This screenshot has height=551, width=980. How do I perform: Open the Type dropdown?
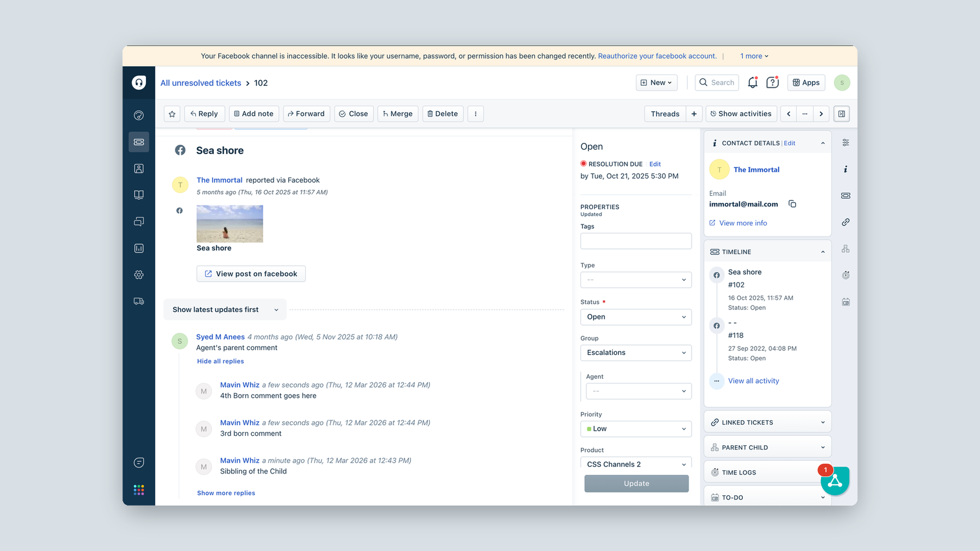pyautogui.click(x=636, y=280)
